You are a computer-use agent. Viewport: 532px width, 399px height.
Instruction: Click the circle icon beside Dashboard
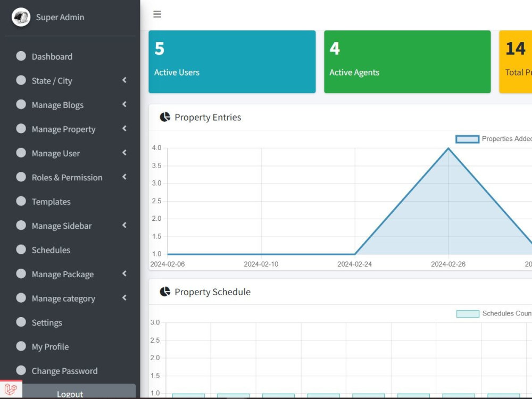click(21, 56)
